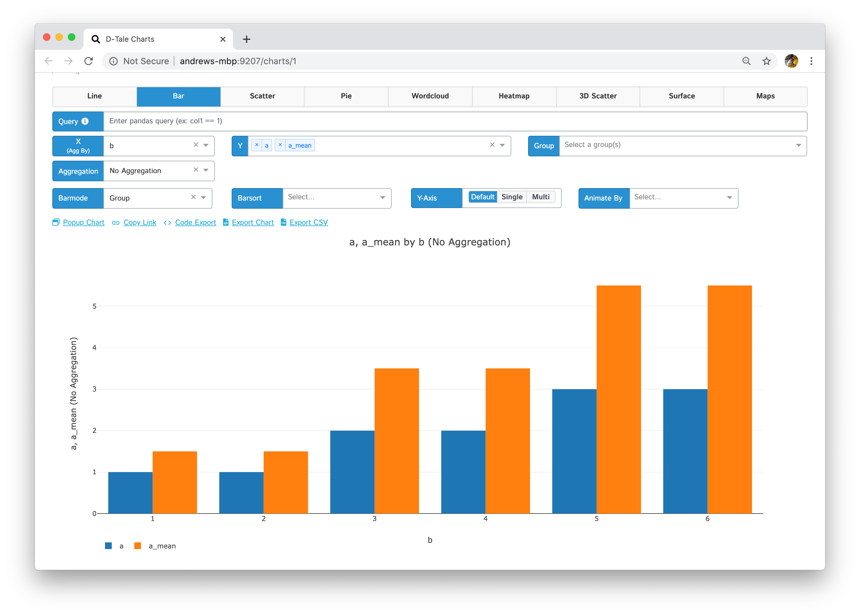Image resolution: width=860 pixels, height=616 pixels.
Task: Click the Export CSV file icon
Action: coord(283,222)
